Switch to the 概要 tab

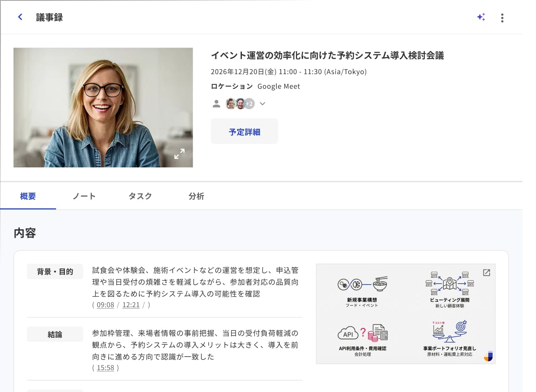click(28, 196)
